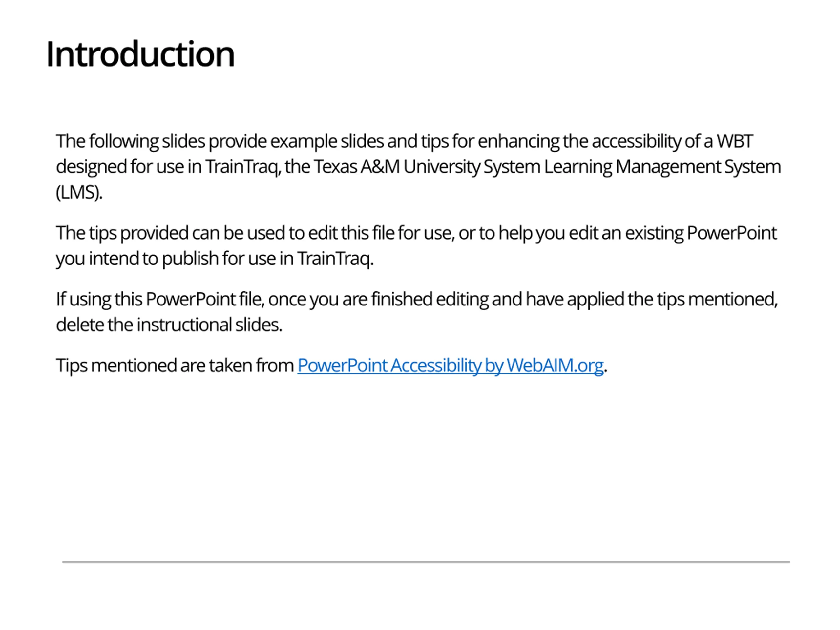
Task: Click the line "delete the instructional slides."
Action: point(169,325)
